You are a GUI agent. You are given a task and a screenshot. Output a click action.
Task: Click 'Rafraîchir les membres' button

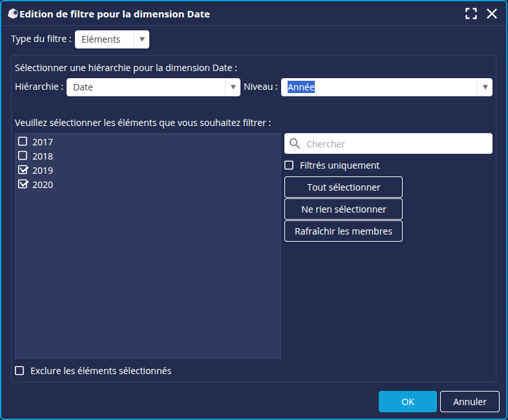(x=343, y=231)
